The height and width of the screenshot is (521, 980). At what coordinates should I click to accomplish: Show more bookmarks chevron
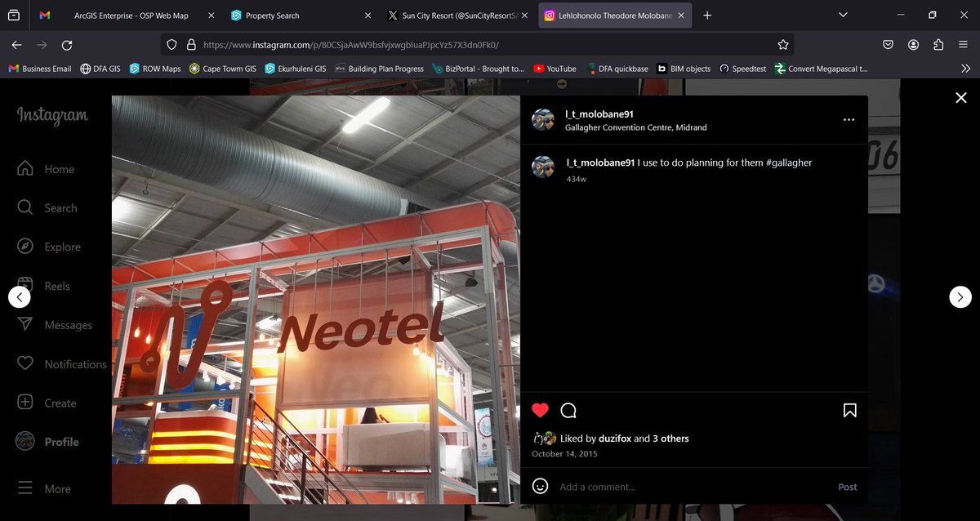pos(964,69)
